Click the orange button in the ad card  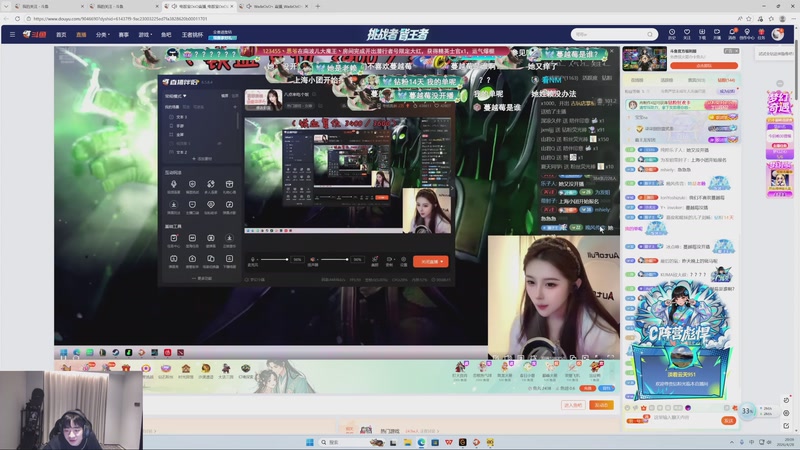pos(704,66)
